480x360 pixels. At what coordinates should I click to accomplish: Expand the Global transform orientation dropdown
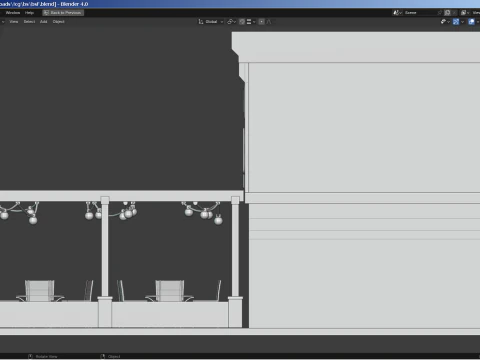[x=211, y=22]
